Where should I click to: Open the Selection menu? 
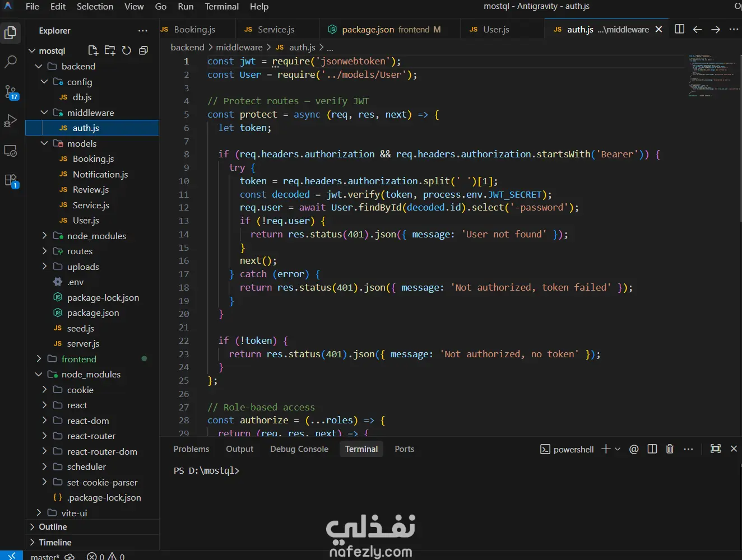pyautogui.click(x=95, y=7)
